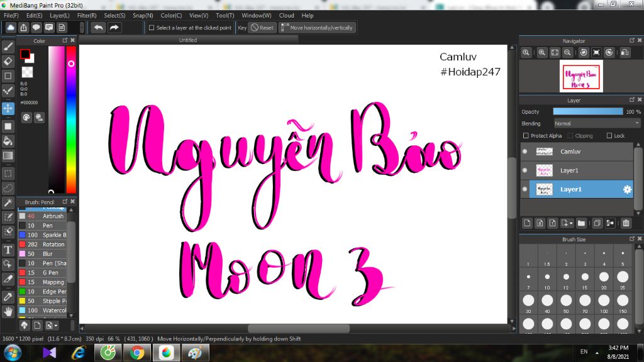
Task: Select the Select Pen tool
Action: click(x=8, y=217)
